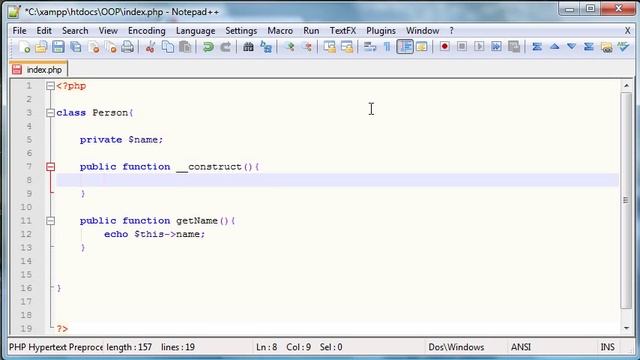Click the Save recorded macro icon
The image size is (640, 360).
point(514,47)
